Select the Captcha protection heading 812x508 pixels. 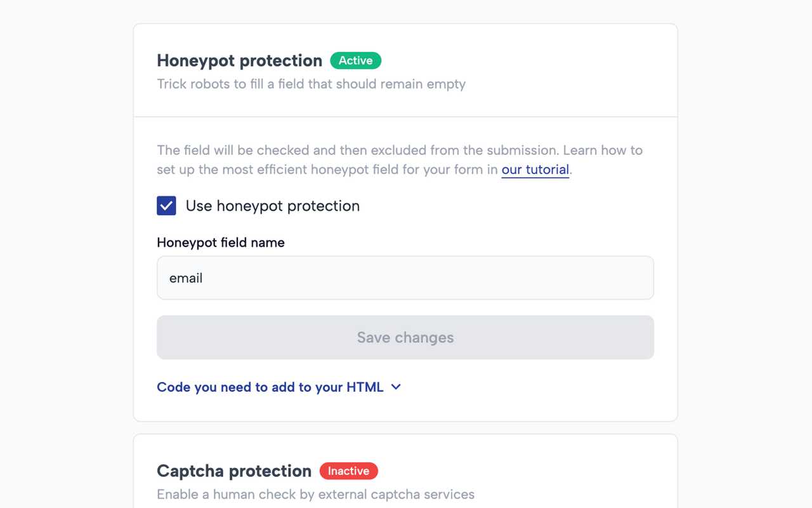pyautogui.click(x=234, y=471)
